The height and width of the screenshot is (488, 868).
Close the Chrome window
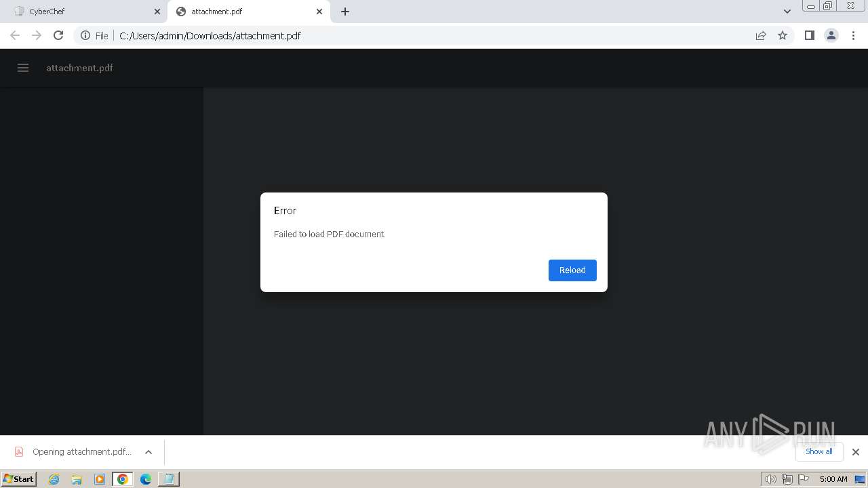click(x=851, y=6)
